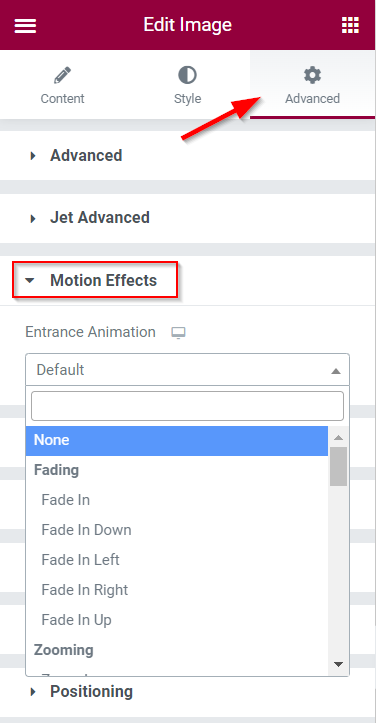This screenshot has height=723, width=376.
Task: Click the Style half-circle icon
Action: pos(187,75)
